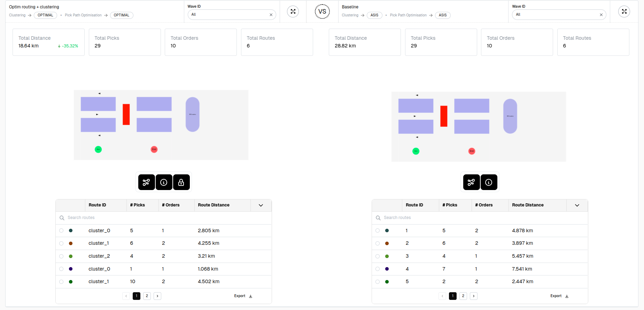
Task: Expand the left table column chevron
Action: (x=261, y=205)
